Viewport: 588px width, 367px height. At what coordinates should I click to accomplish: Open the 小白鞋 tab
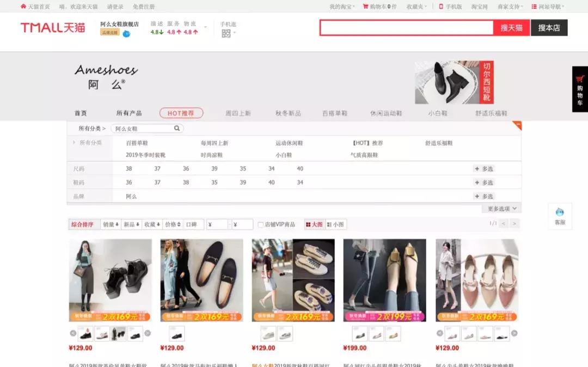[x=438, y=113]
